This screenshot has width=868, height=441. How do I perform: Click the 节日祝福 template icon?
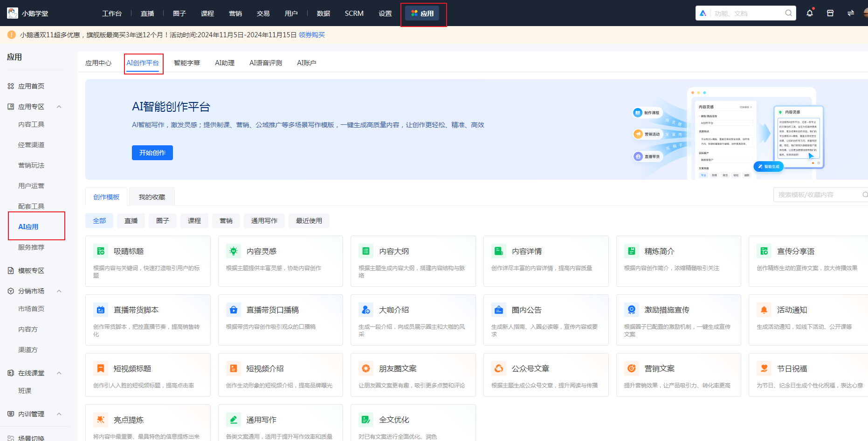765,368
